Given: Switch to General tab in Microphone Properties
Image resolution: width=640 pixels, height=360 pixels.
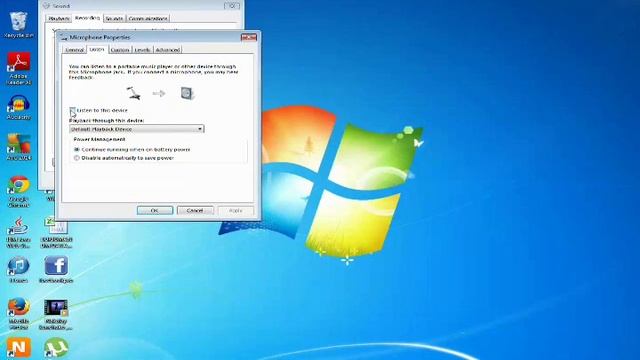Looking at the screenshot, I should [75, 50].
